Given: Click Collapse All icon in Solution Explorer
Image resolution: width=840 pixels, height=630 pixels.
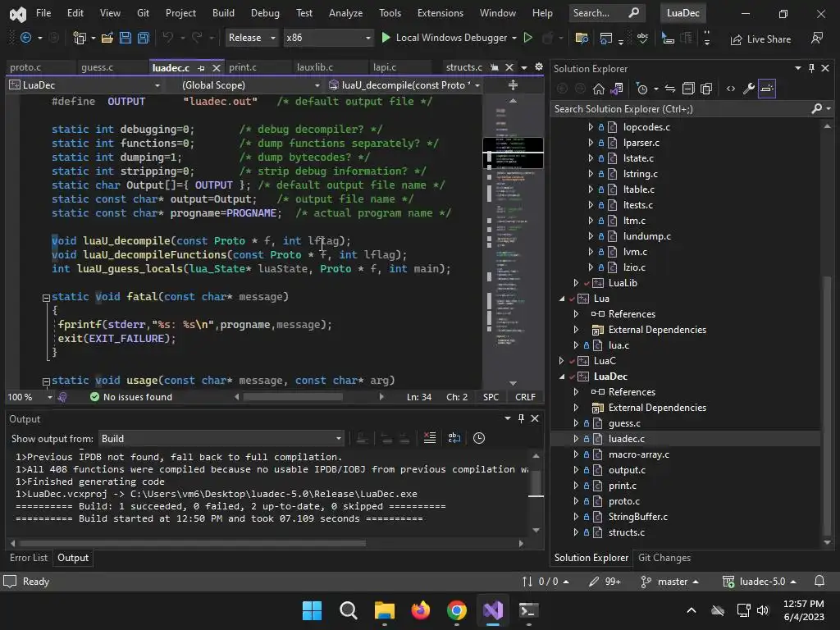Looking at the screenshot, I should pos(688,89).
